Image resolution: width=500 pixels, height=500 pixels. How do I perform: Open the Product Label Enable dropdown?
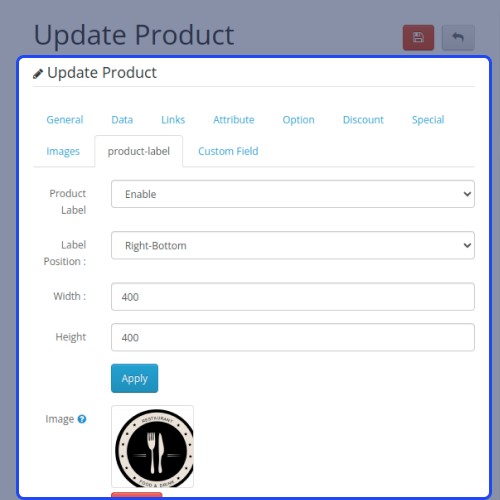pos(293,194)
